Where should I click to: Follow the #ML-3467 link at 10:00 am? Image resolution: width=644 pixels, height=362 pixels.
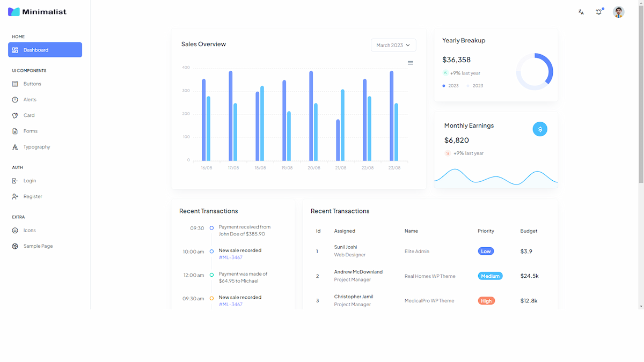tap(231, 257)
